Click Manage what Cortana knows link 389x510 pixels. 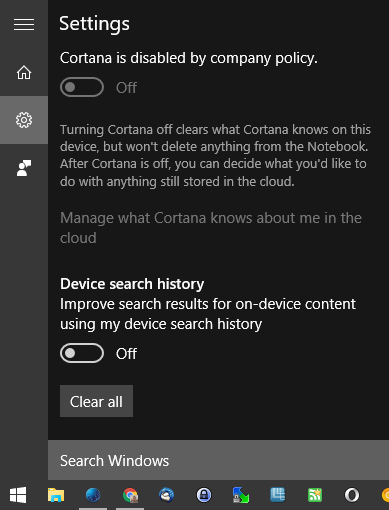[211, 228]
